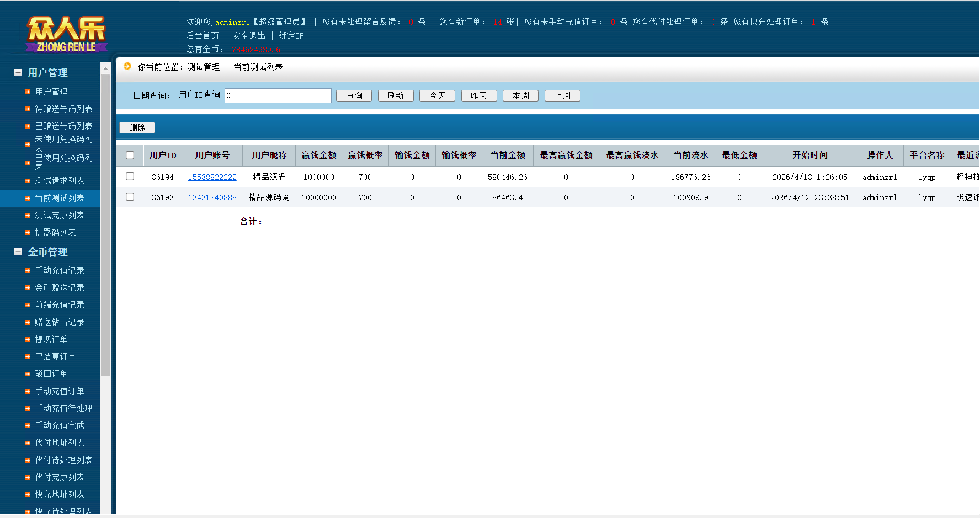Click the bullet icon next to 测试请求列表

(28, 181)
